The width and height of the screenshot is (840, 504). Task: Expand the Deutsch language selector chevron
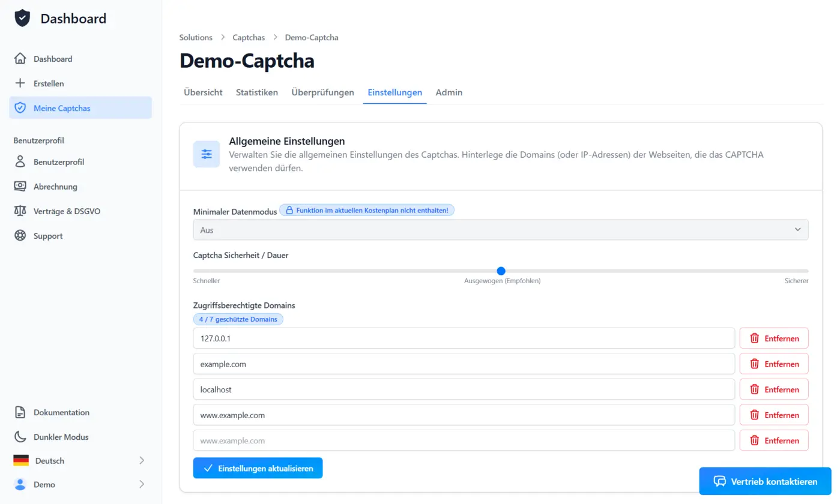pyautogui.click(x=142, y=461)
